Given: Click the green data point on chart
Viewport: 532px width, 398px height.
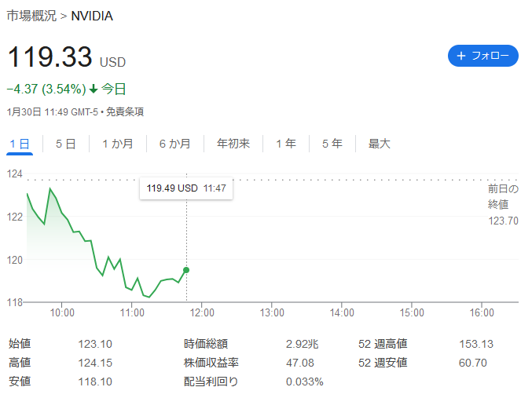Looking at the screenshot, I should coord(186,270).
